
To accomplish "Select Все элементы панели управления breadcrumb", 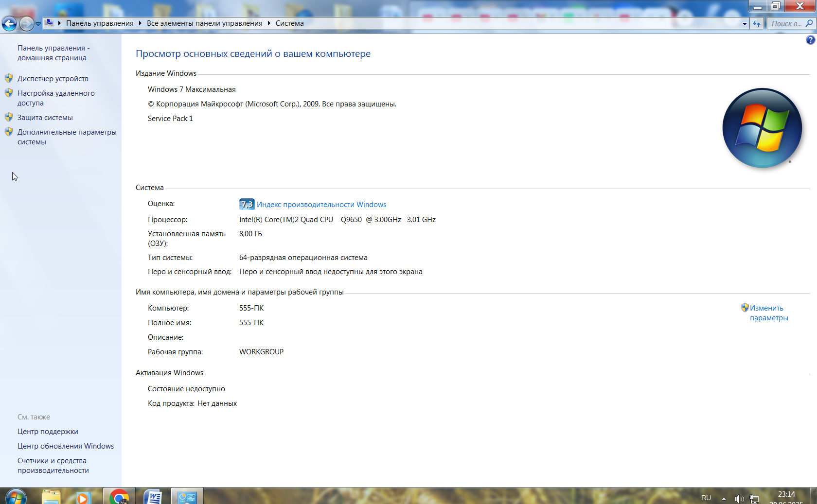I will click(x=204, y=23).
